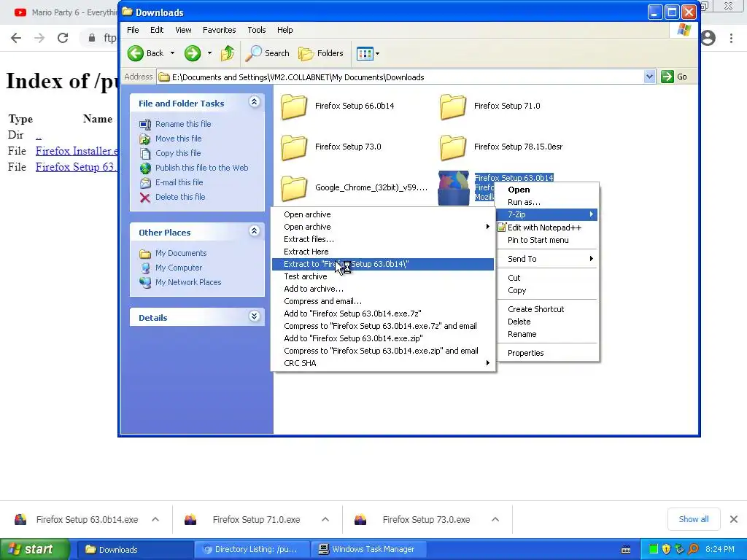Select Firefox Setup 78.15.0esr folder icon
This screenshot has height=560, width=747.
[452, 147]
